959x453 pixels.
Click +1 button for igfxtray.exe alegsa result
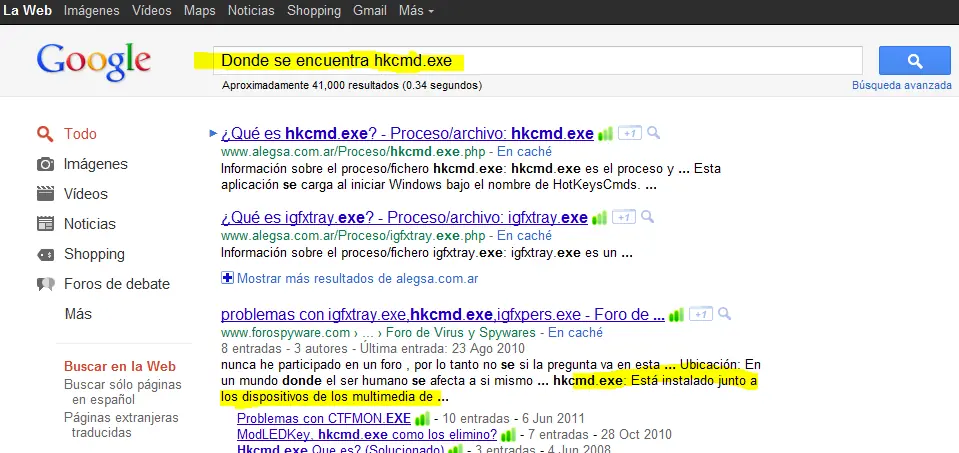pyautogui.click(x=624, y=217)
